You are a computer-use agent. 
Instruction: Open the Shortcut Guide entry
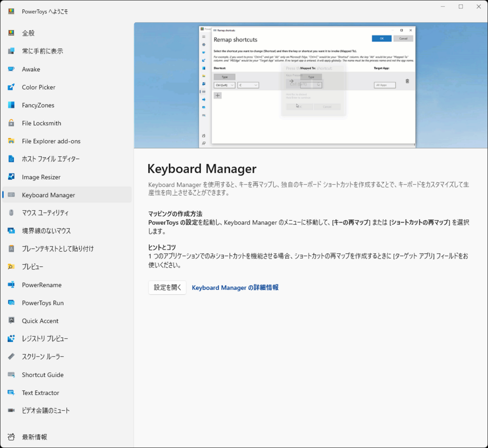67,374
